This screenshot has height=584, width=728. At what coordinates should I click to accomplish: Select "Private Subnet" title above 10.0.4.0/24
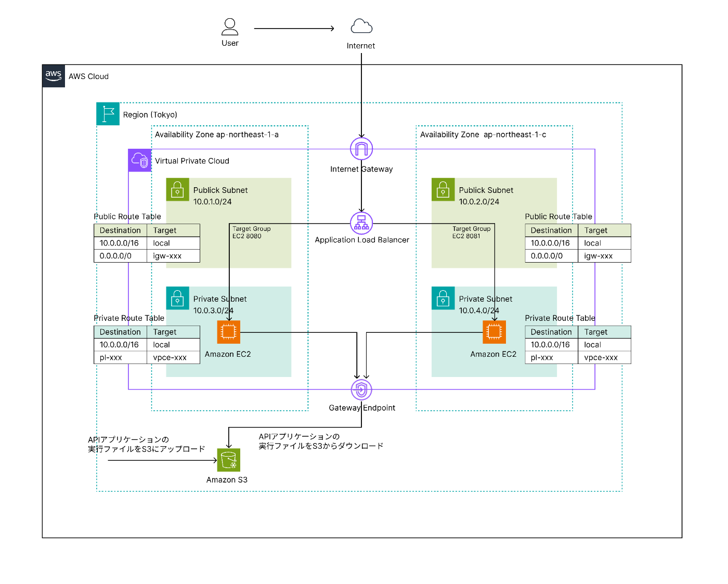pyautogui.click(x=486, y=299)
